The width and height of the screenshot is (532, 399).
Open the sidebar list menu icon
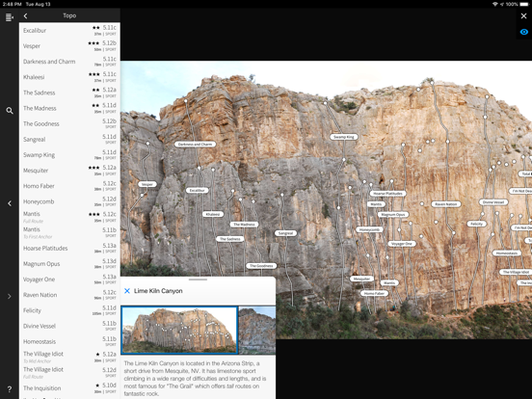[10, 16]
